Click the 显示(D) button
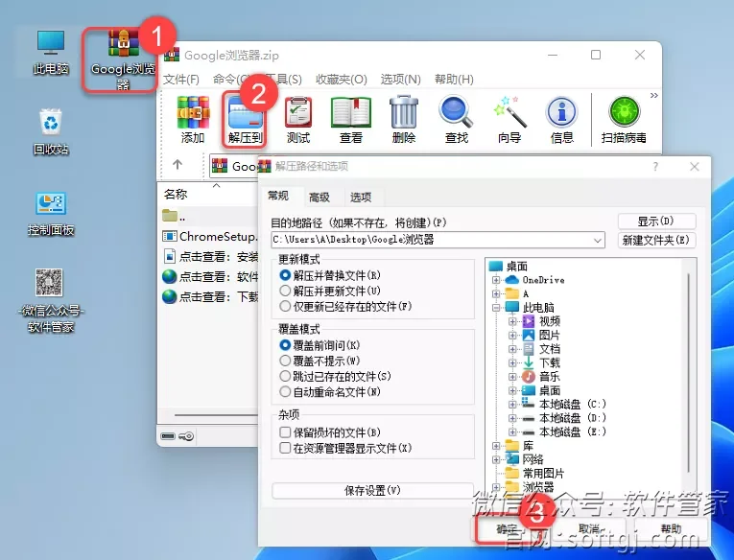 coord(656,221)
